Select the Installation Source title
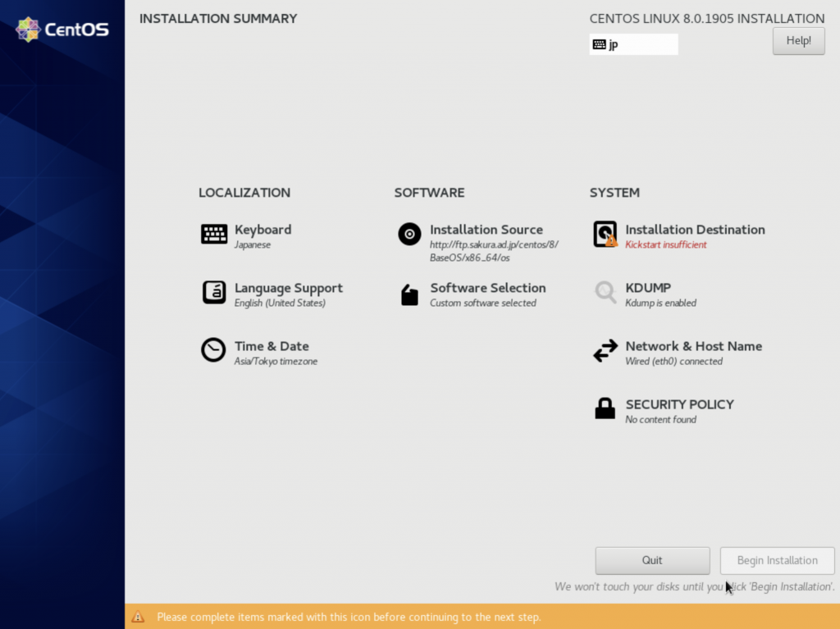The width and height of the screenshot is (840, 629). click(486, 230)
